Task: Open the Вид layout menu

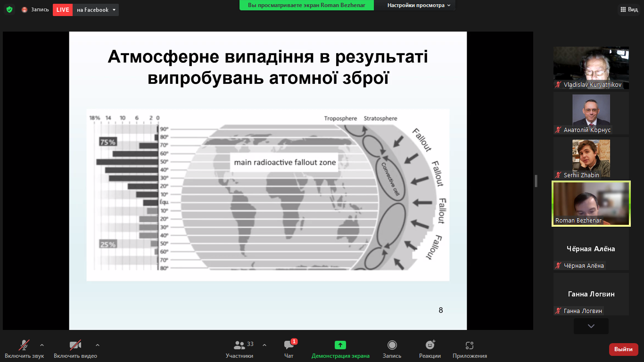Action: [628, 9]
